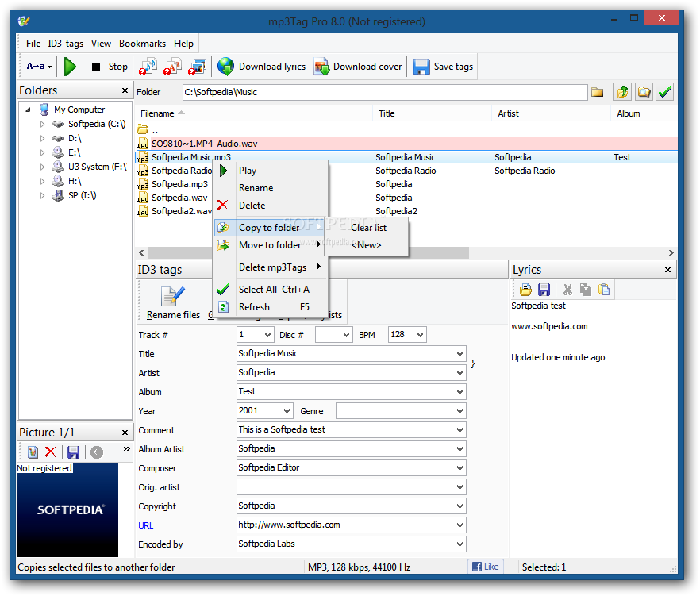Choose Move to folder in context menu
This screenshot has height=596, width=700.
[x=271, y=245]
